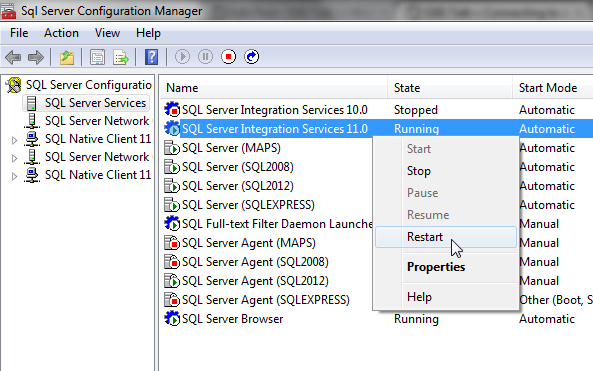Click the Other (Boot, S start mode cell

[556, 300]
